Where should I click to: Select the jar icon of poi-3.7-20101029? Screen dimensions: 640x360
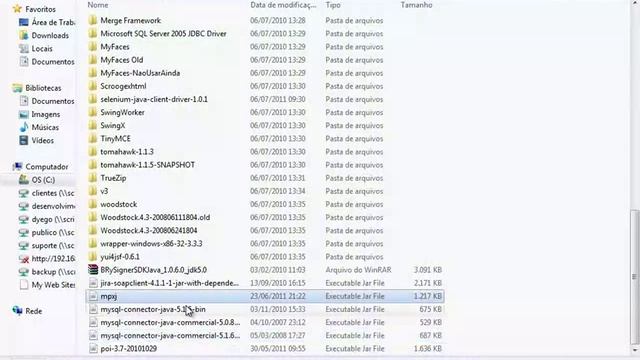[x=93, y=349]
